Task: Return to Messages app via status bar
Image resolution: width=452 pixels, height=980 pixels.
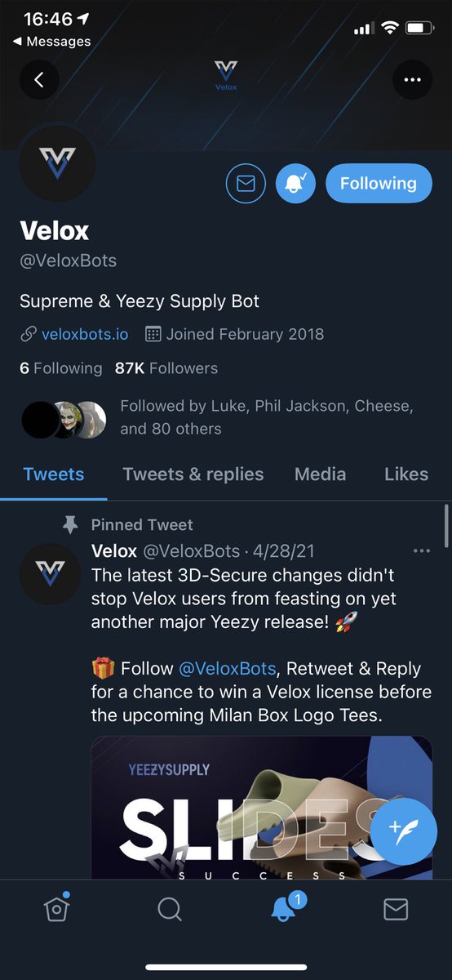Action: [51, 41]
